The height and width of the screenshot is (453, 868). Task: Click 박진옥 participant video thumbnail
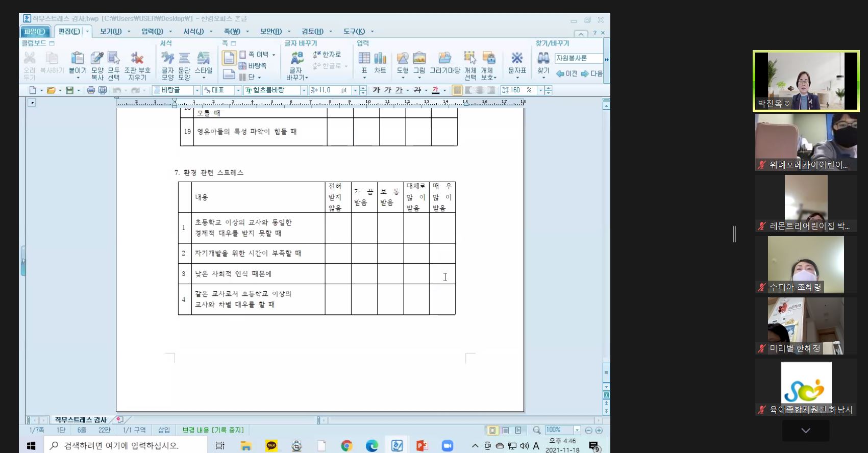pos(806,81)
